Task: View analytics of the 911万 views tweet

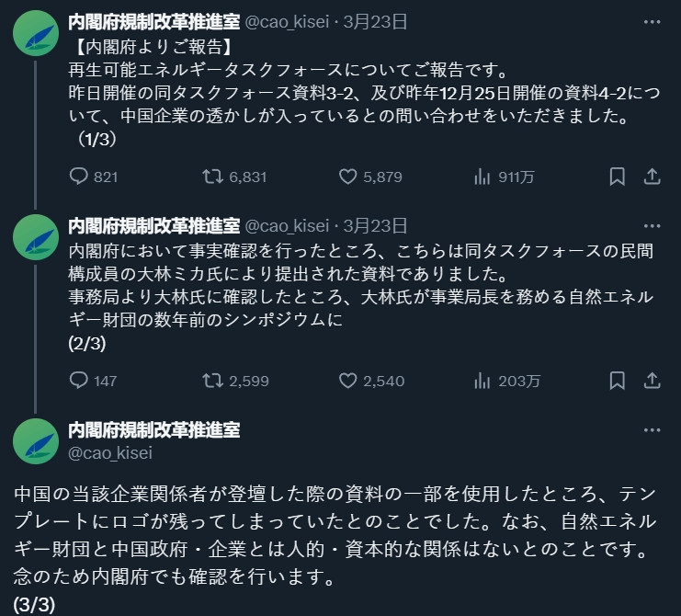Action: (x=481, y=177)
